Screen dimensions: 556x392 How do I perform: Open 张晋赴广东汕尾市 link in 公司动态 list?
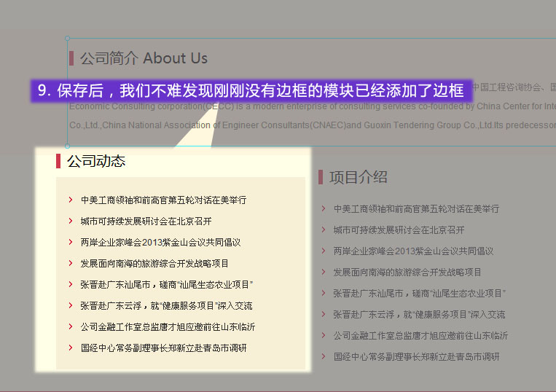point(166,284)
